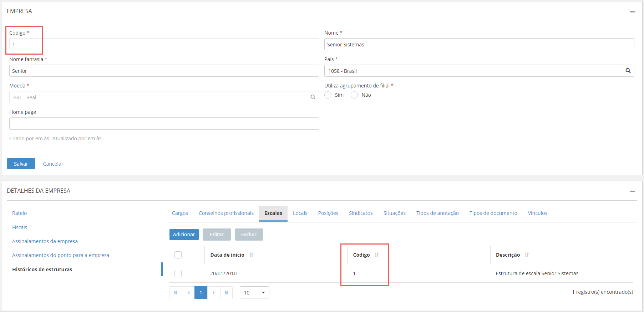The height and width of the screenshot is (312, 644).
Task: Sort by Data de início column icon
Action: [x=251, y=255]
